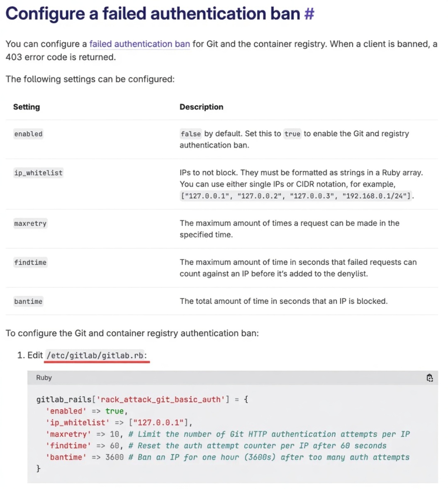Click the heading's # anchor link
Image resolution: width=448 pixels, height=489 pixels.
(309, 14)
